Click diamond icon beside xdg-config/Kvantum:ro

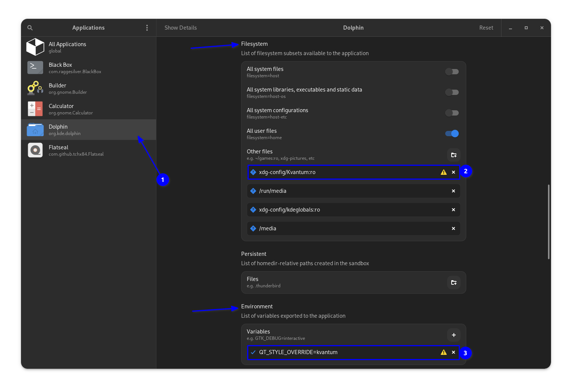click(x=253, y=172)
